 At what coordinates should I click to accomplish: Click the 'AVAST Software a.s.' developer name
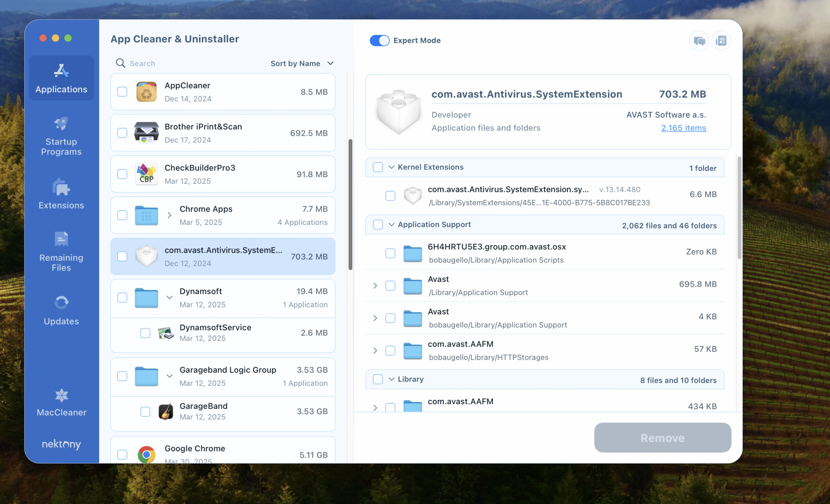[666, 115]
